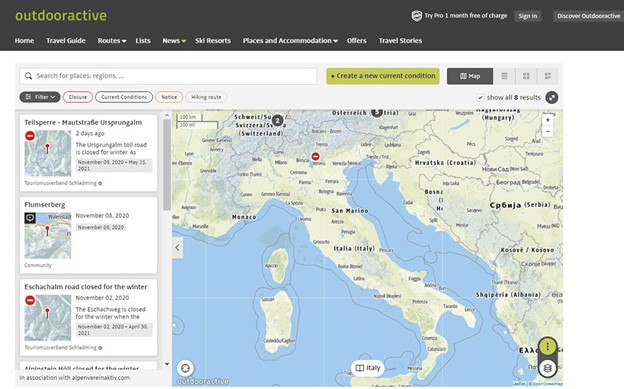The height and width of the screenshot is (389, 624).
Task: Click Create a new current condition
Action: (383, 76)
